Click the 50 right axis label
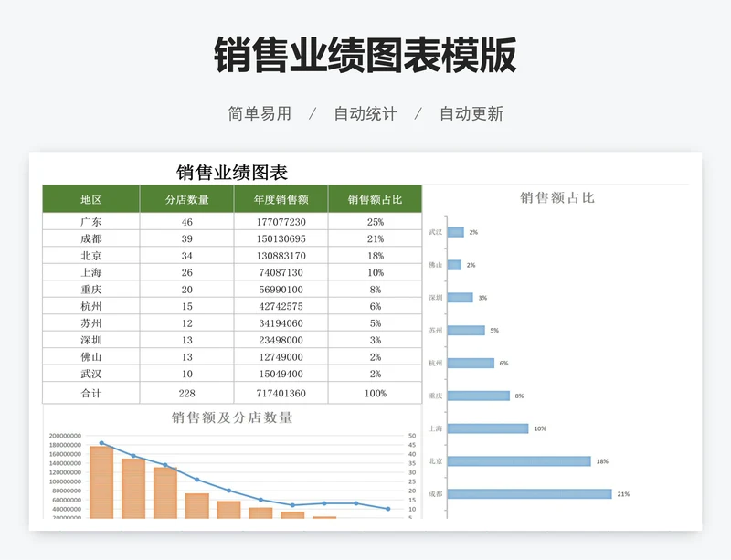The height and width of the screenshot is (560, 731). coord(412,436)
